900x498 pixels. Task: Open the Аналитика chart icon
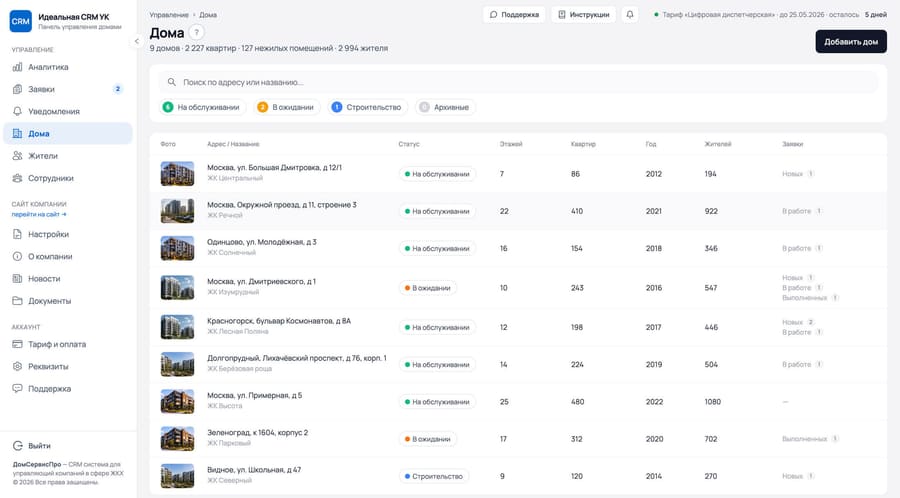point(17,67)
